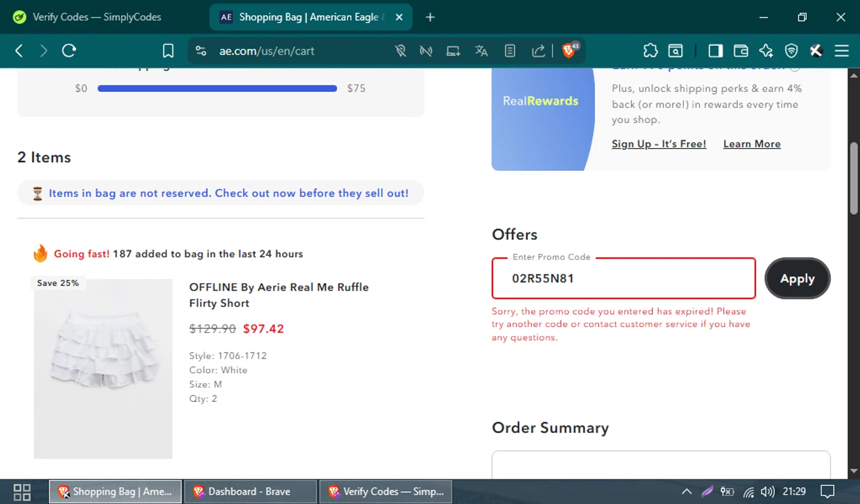Click the Qty: 2 text

click(203, 398)
